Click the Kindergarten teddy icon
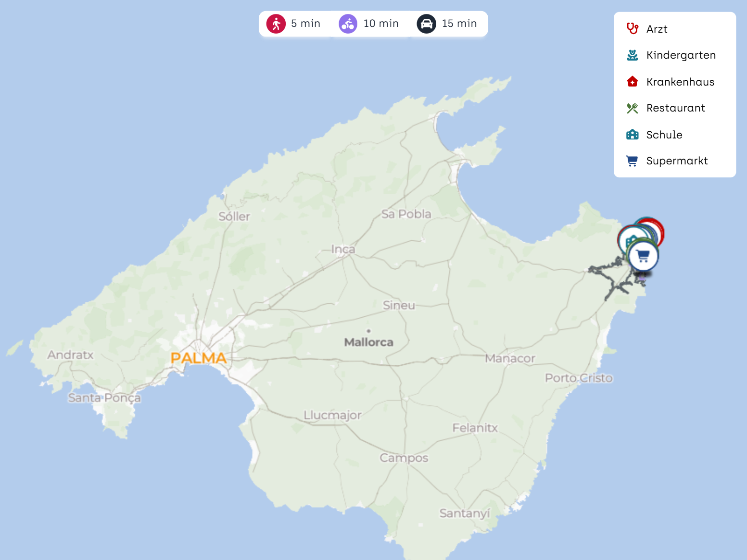 pyautogui.click(x=632, y=55)
